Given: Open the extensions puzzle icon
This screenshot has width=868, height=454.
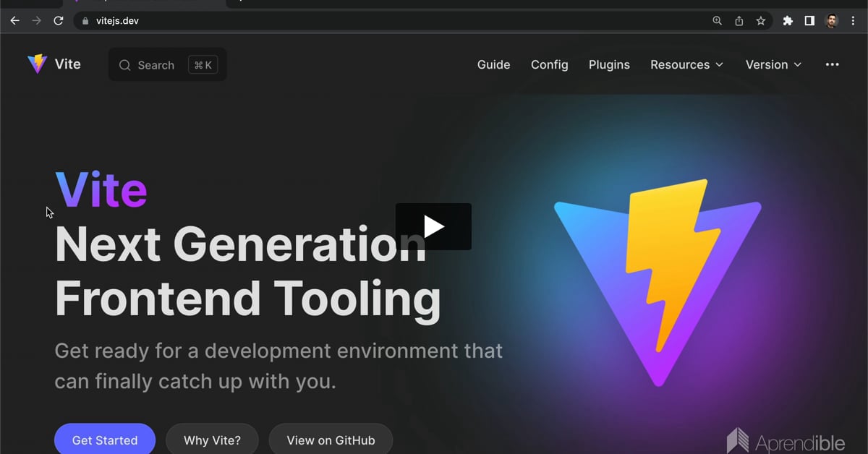Looking at the screenshot, I should tap(788, 21).
